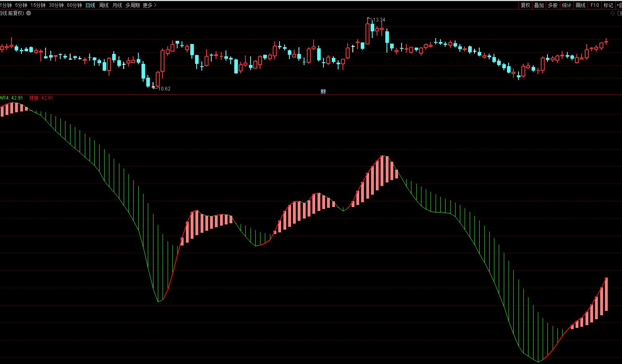Click the 叠加 overlay tool
The width and height of the screenshot is (622, 364).
[539, 5]
